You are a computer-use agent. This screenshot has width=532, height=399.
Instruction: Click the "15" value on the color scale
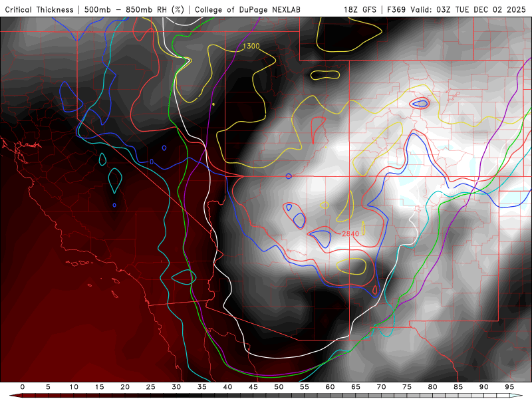tap(99, 387)
